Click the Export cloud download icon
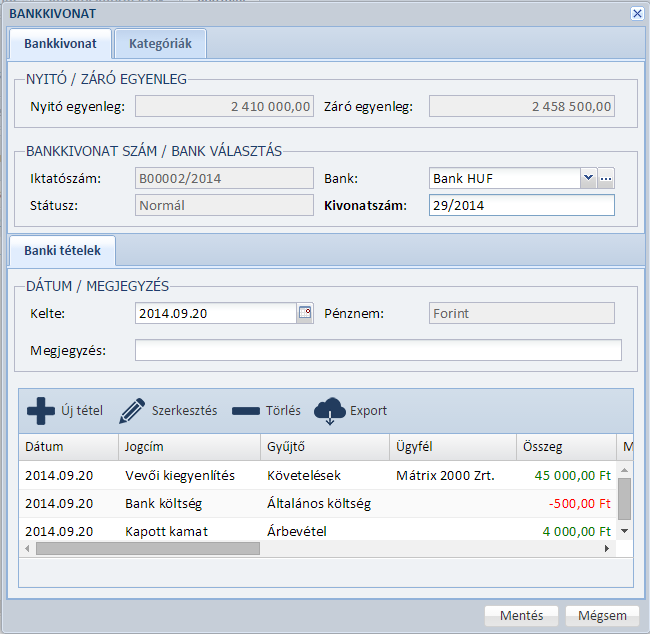Viewport: 650px width, 634px height. pos(329,411)
